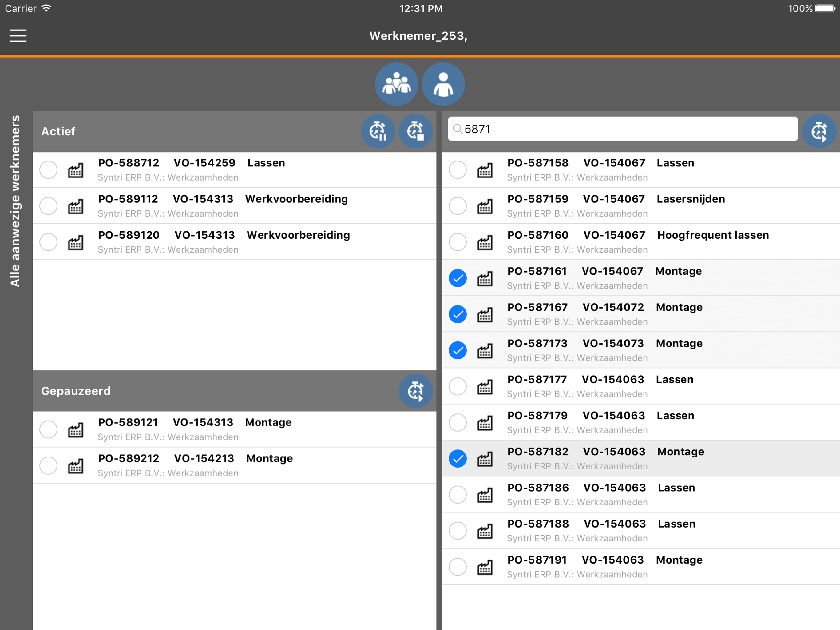Select radio for paused PO-589121 Montage
The height and width of the screenshot is (630, 840).
[x=49, y=429]
